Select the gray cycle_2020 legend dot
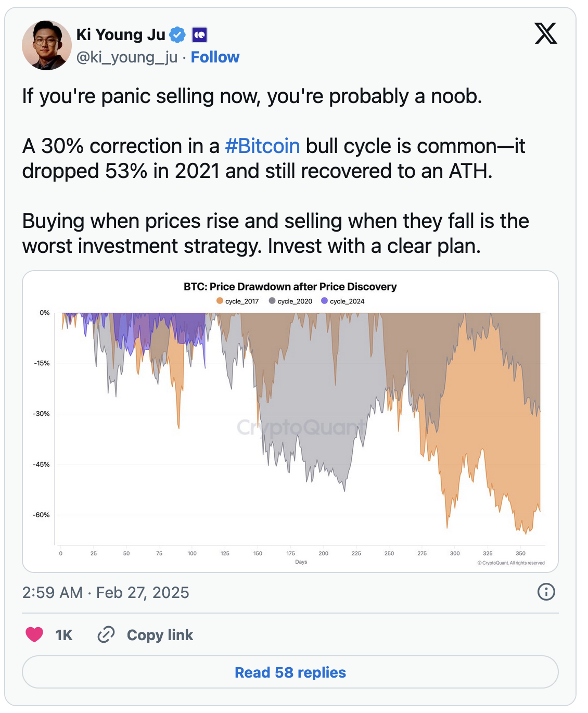Image resolution: width=588 pixels, height=713 pixels. click(x=273, y=301)
